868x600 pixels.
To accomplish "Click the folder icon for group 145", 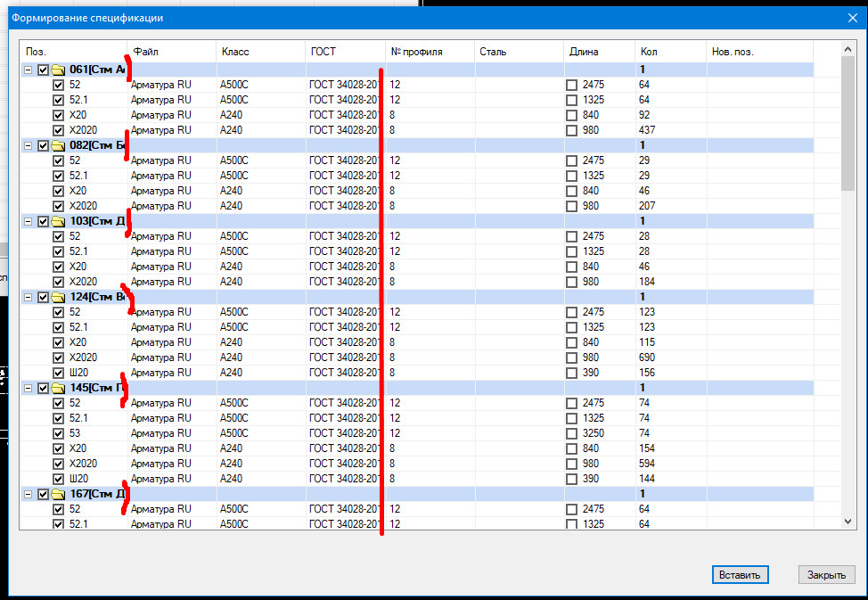I will pyautogui.click(x=59, y=388).
